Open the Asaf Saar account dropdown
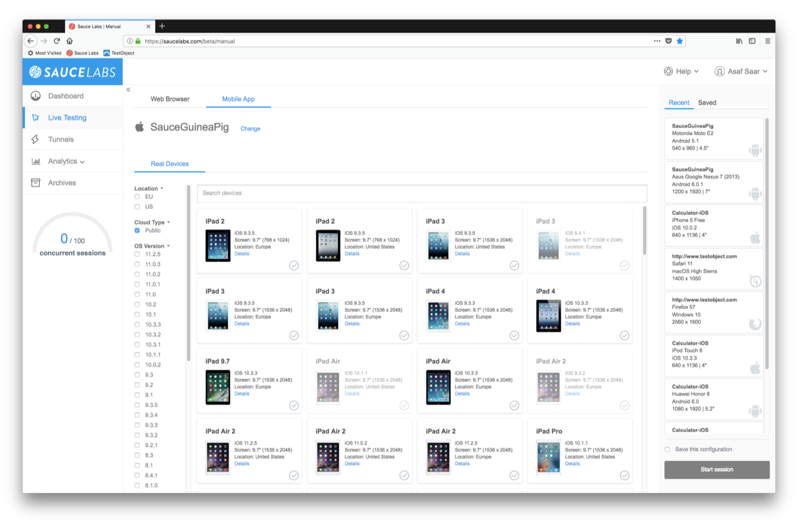 click(741, 71)
